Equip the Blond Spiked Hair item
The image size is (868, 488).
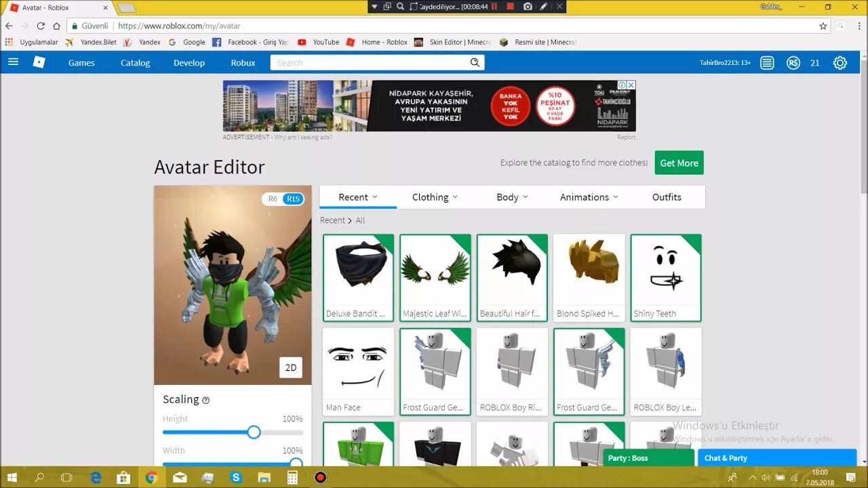point(589,278)
